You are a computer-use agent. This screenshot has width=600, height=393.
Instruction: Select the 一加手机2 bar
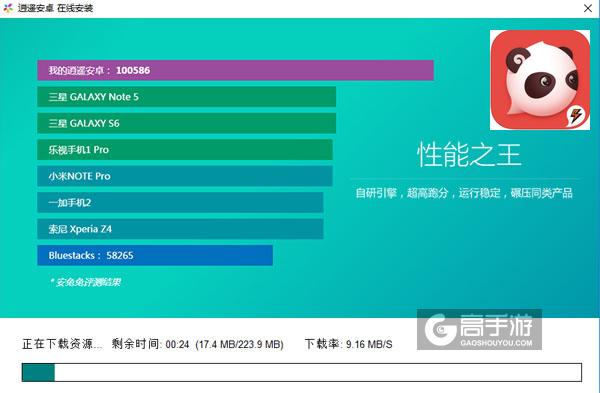[180, 202]
